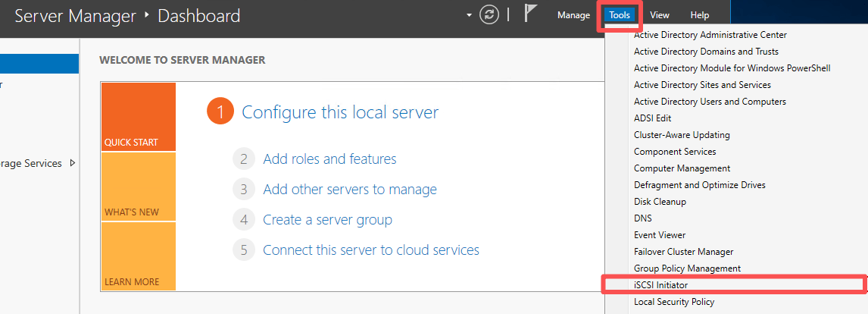Open the View menu

[x=659, y=15]
